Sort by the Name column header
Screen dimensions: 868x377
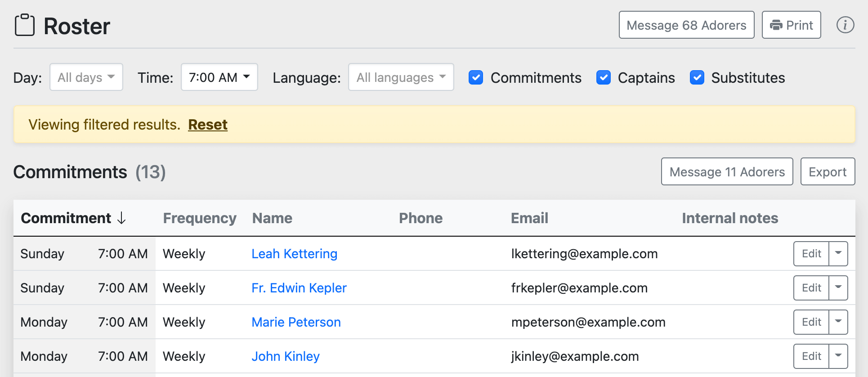(272, 218)
